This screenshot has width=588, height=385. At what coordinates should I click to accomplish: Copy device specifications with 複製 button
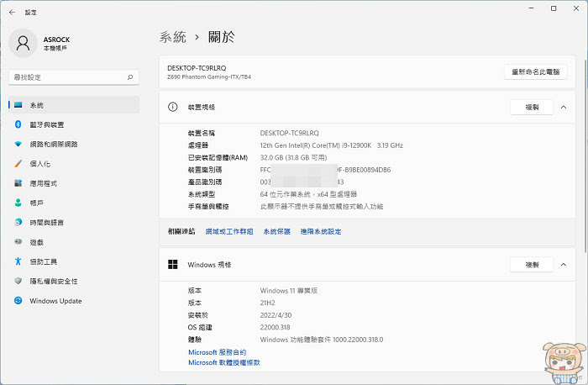(532, 108)
